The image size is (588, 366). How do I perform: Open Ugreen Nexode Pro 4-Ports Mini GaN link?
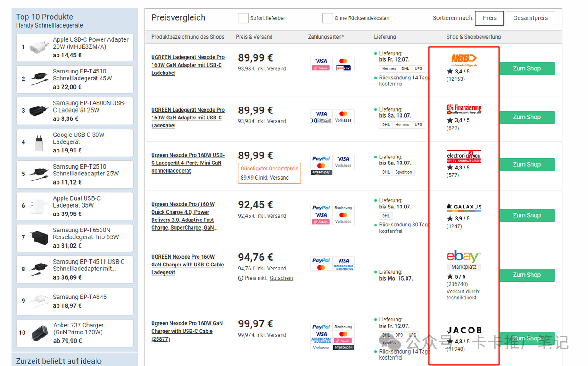click(x=188, y=163)
